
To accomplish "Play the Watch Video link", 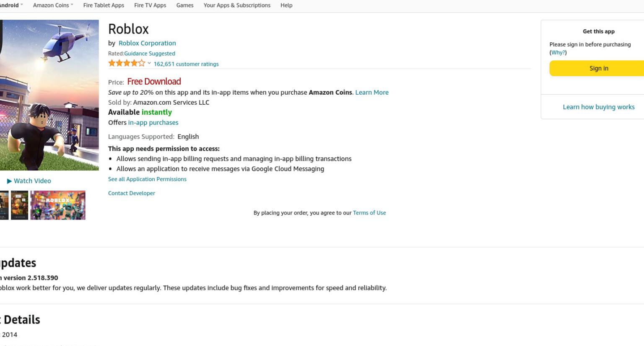I will point(29,181).
